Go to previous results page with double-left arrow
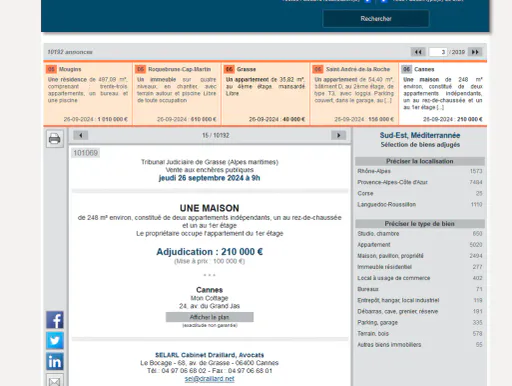 coord(418,52)
